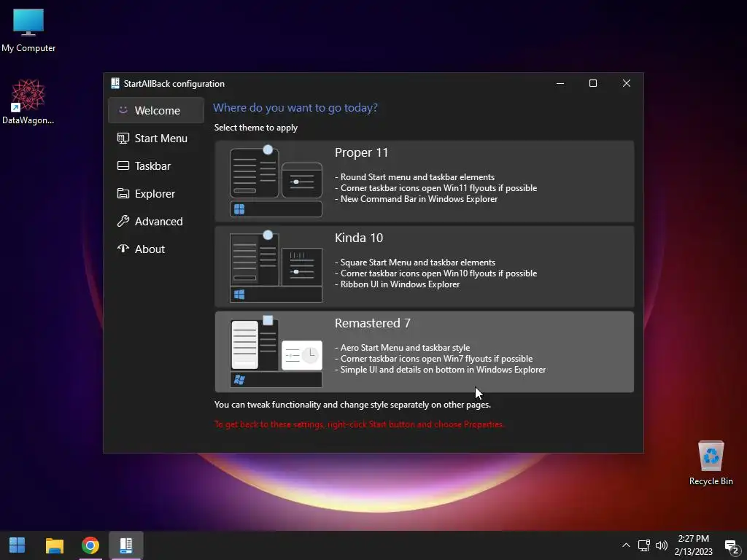Apply the Remastered 7 theme
Screen dimensions: 747x560
pyautogui.click(x=424, y=352)
